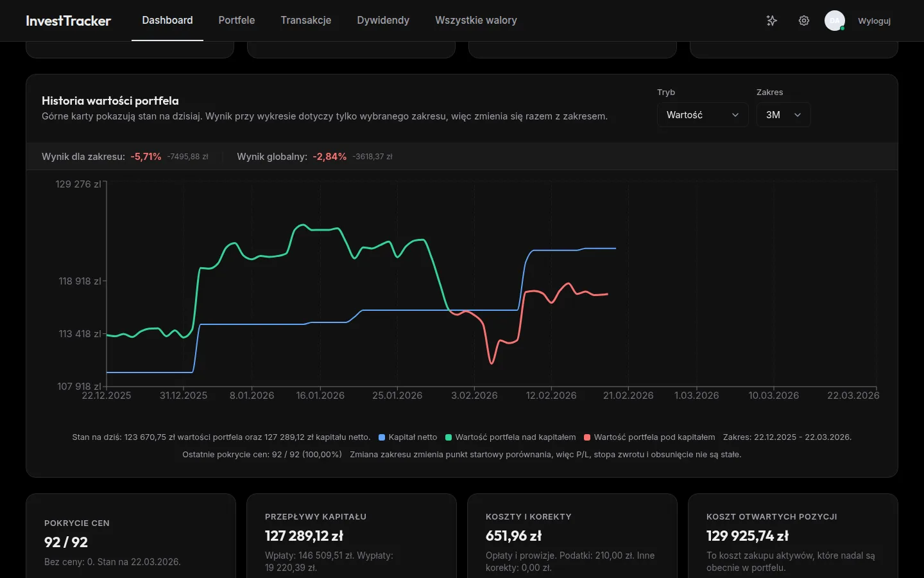Expand the Wartość mode selector chevron

735,115
